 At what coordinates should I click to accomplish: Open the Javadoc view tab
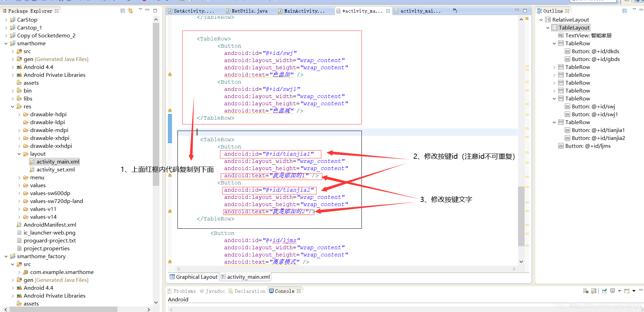[x=212, y=291]
